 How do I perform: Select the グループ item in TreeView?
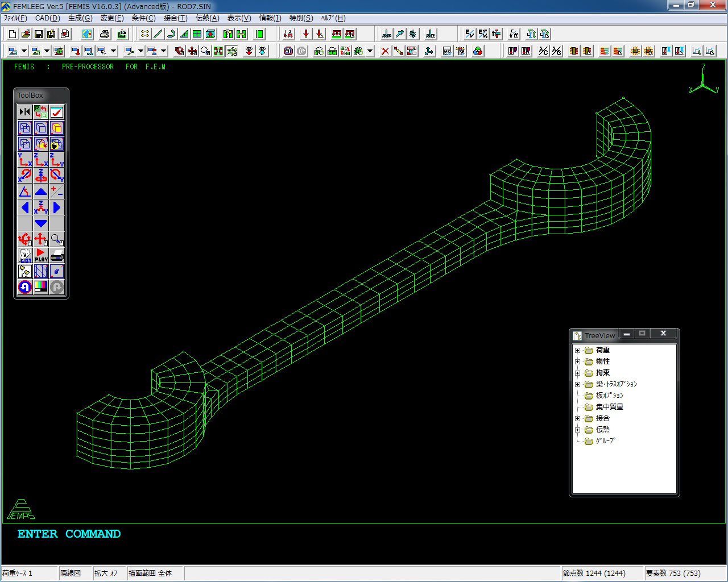click(605, 441)
